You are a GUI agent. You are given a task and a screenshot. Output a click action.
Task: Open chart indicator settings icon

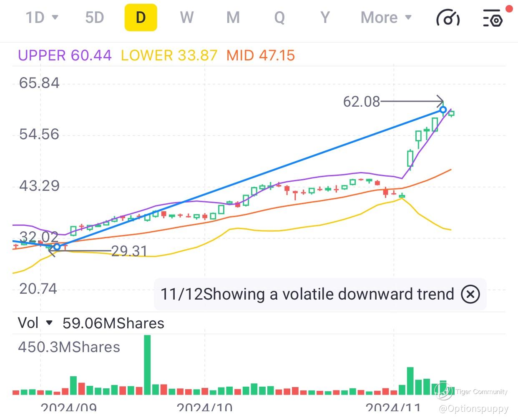(x=493, y=18)
